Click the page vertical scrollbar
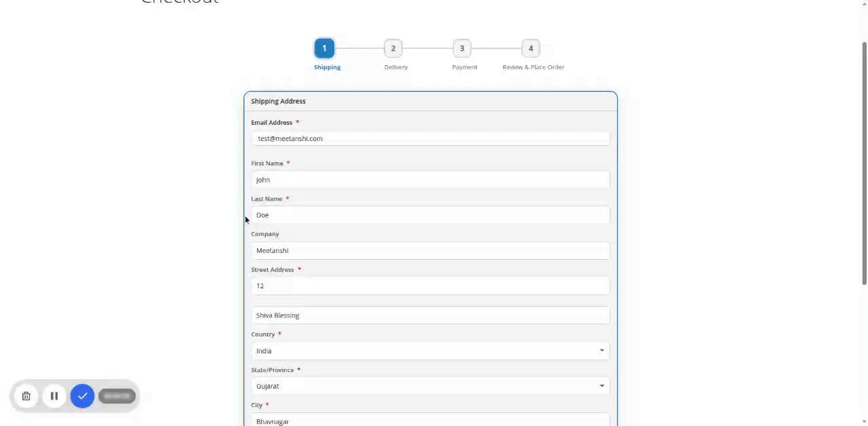The height and width of the screenshot is (426, 868). point(864,163)
